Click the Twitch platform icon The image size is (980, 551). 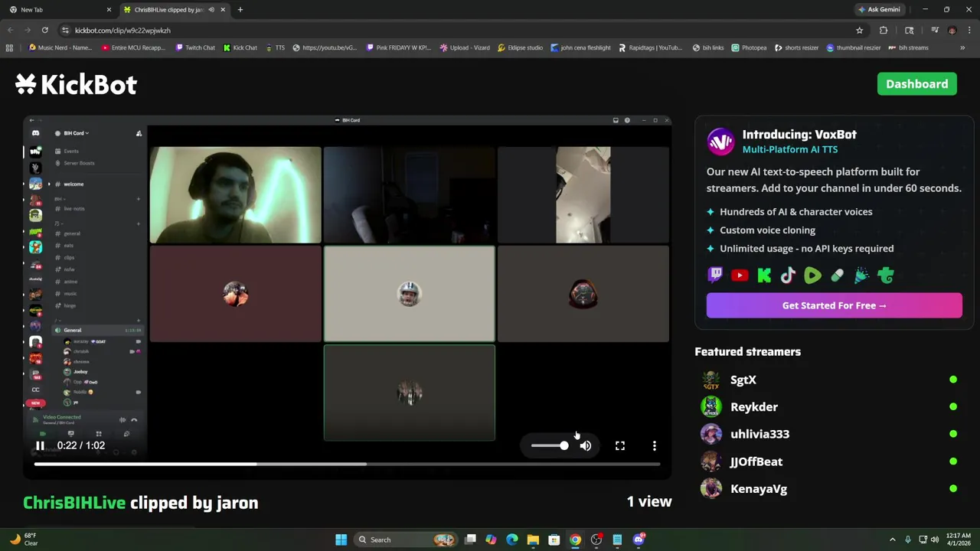click(x=715, y=275)
